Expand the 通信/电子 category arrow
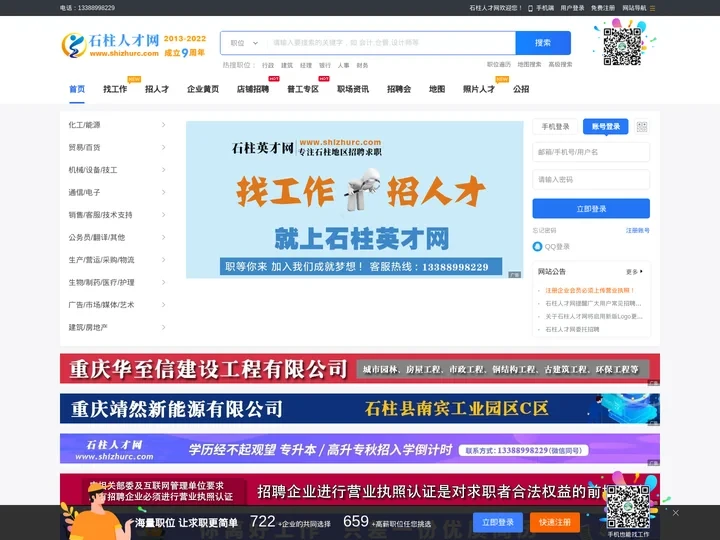 pos(163,192)
